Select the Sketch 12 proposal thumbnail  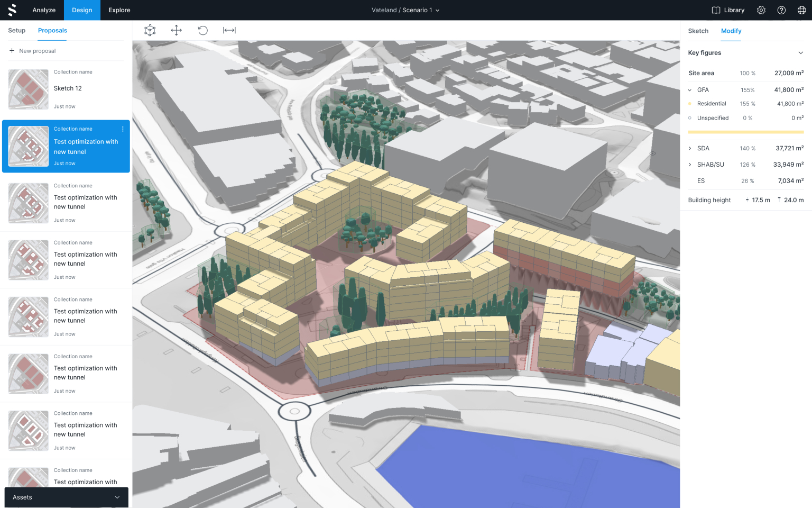tap(29, 89)
